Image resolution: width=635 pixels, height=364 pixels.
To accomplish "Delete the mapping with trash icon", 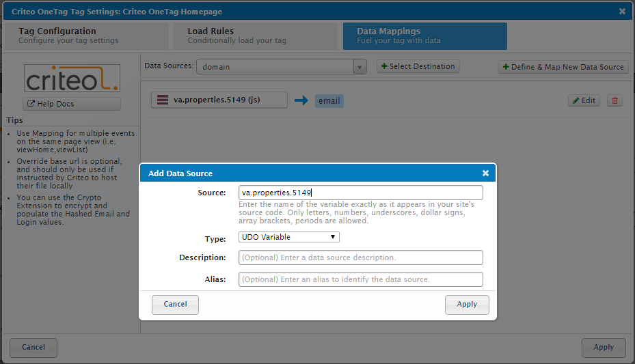I will tap(614, 100).
